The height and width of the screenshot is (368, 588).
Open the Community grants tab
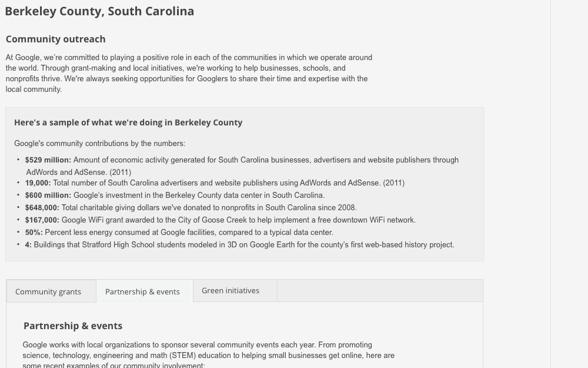click(x=48, y=291)
